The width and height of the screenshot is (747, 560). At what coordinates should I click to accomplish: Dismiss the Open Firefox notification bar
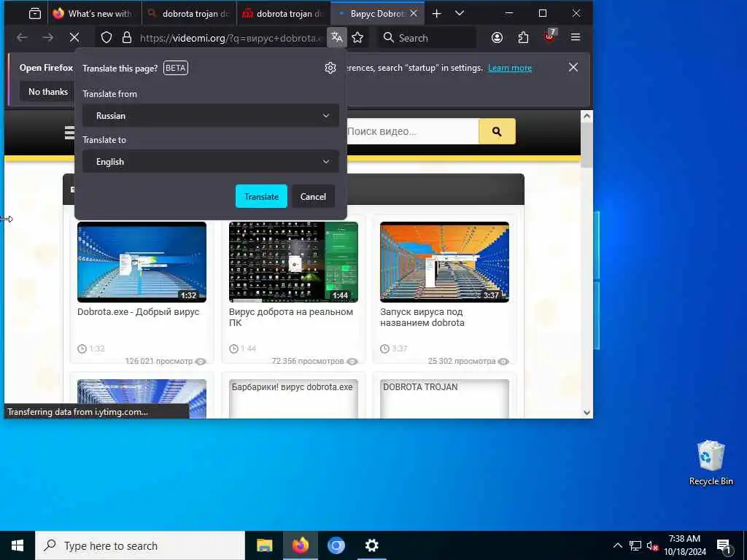[573, 67]
